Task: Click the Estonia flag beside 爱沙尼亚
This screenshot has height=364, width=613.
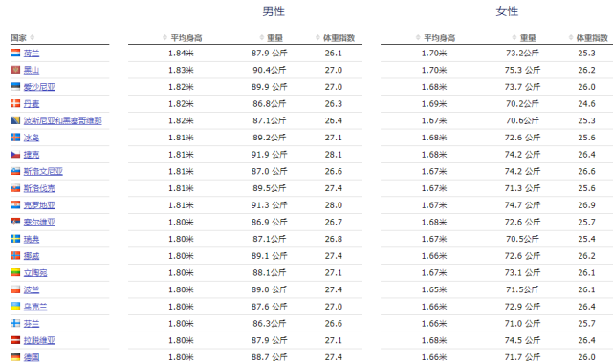Action: pyautogui.click(x=15, y=86)
